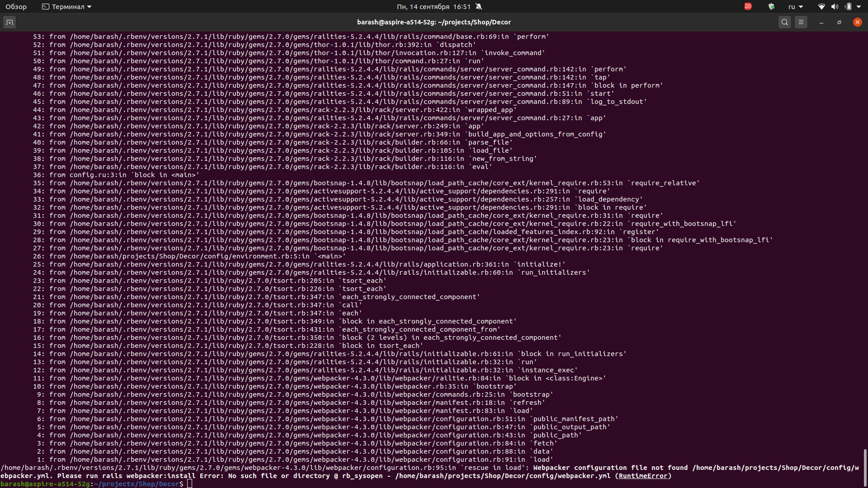Image resolution: width=868 pixels, height=488 pixels.
Task: Click the shell prompt barash@aspire-a514-52g
Action: tap(45, 484)
